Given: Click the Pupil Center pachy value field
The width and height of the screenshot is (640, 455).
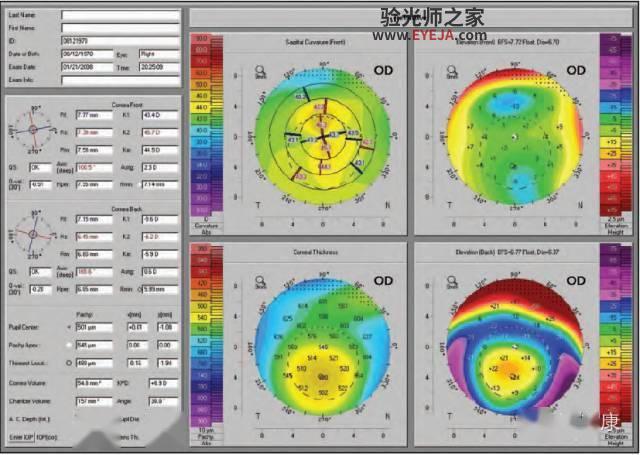Looking at the screenshot, I should coord(94,327).
